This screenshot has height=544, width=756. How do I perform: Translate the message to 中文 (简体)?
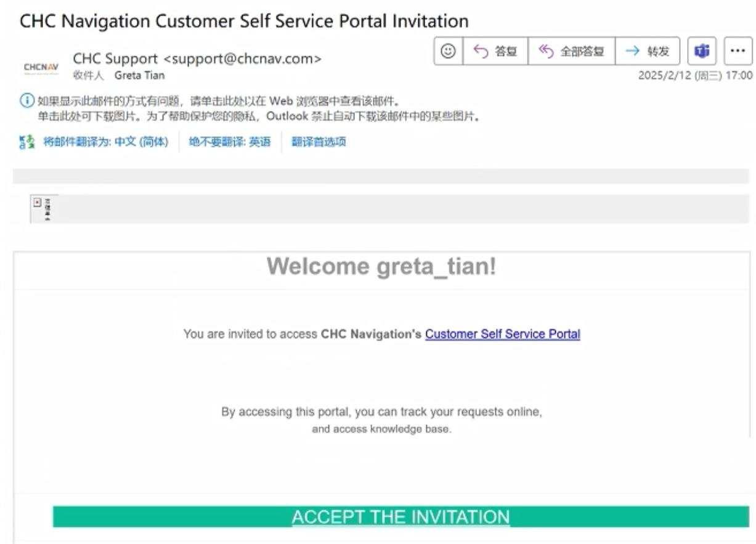tap(105, 142)
